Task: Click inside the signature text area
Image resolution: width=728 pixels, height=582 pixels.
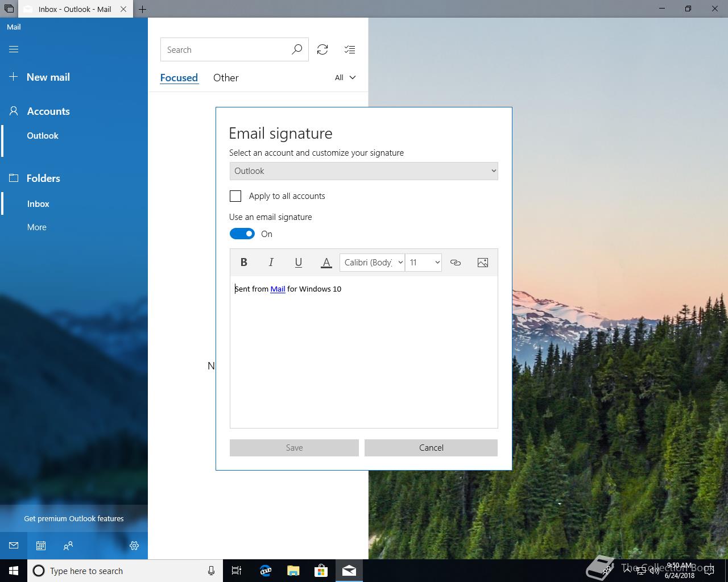Action: click(364, 352)
